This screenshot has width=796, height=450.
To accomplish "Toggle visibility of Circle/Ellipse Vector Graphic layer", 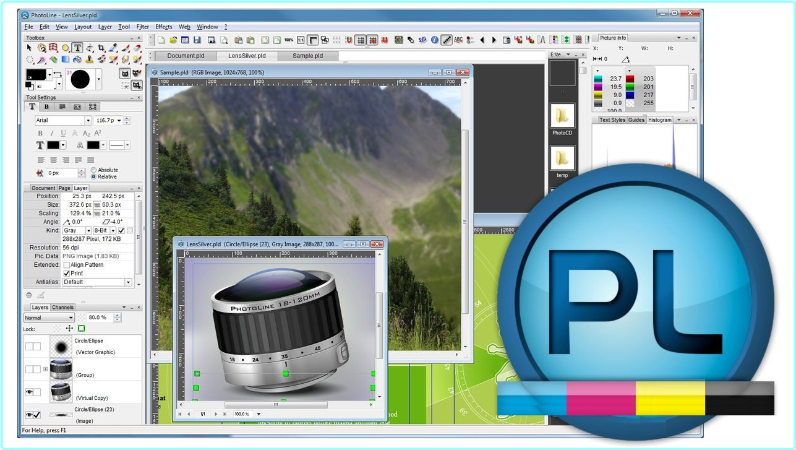I will pyautogui.click(x=29, y=346).
